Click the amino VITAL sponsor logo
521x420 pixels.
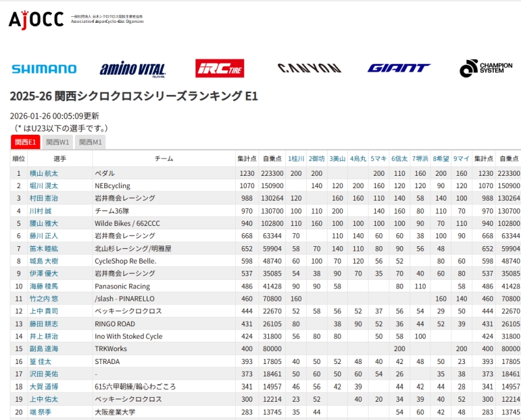coord(133,70)
